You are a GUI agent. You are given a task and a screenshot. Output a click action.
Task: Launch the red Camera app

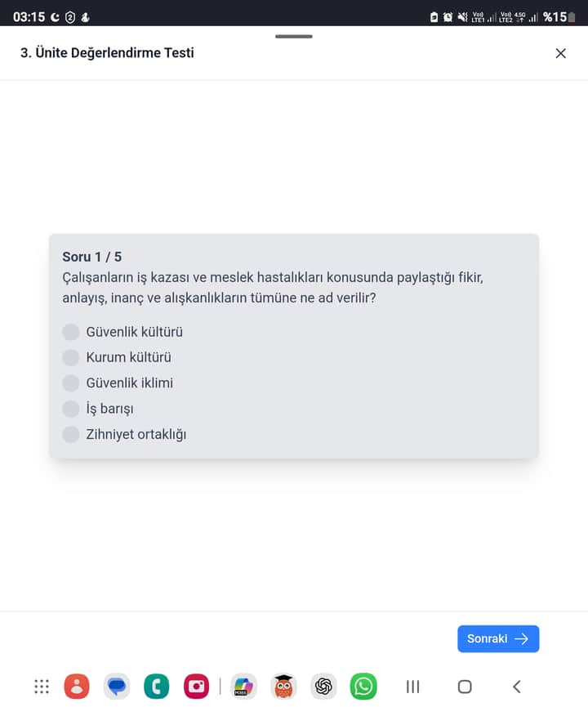coord(197,687)
